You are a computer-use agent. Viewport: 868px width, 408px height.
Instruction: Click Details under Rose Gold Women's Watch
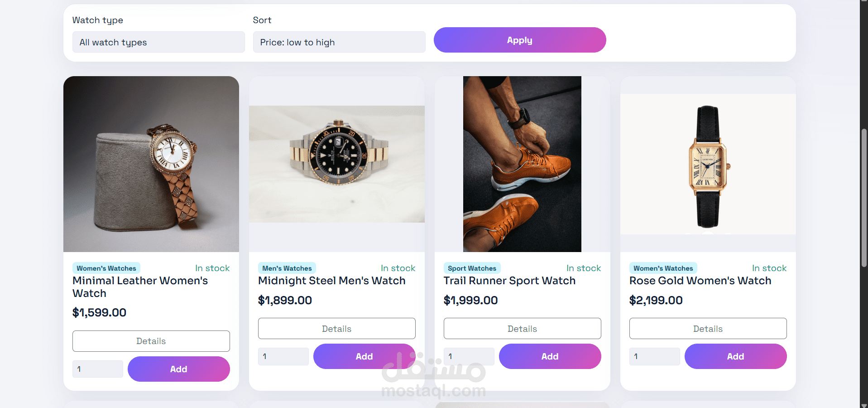point(708,329)
